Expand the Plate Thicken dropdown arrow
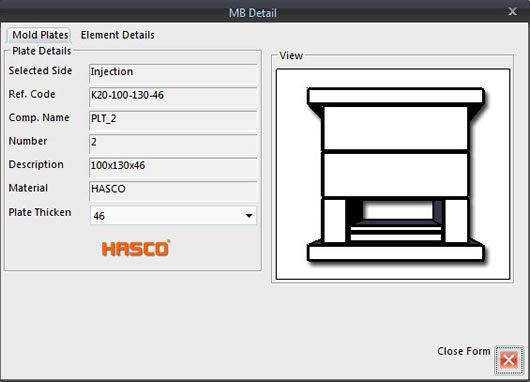Image resolution: width=530 pixels, height=382 pixels. coord(249,216)
